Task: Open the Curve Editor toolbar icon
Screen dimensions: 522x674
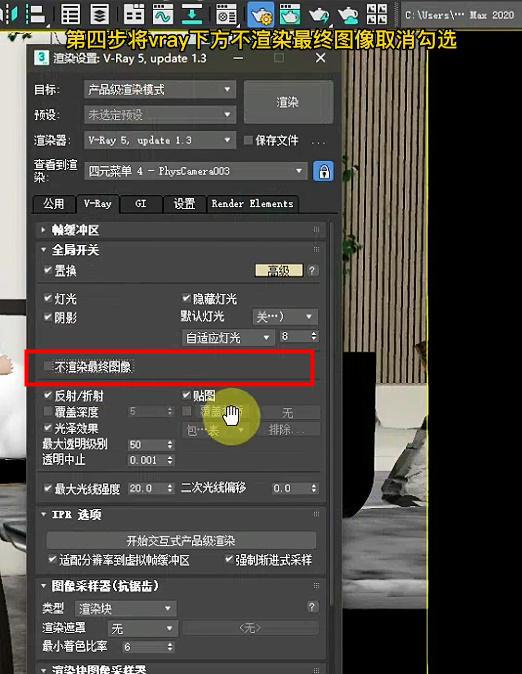Action: coord(163,14)
